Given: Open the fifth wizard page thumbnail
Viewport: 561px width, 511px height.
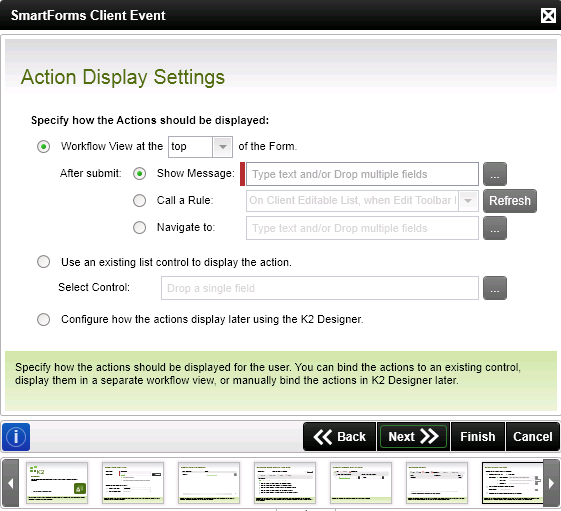Looking at the screenshot, I should 361,483.
